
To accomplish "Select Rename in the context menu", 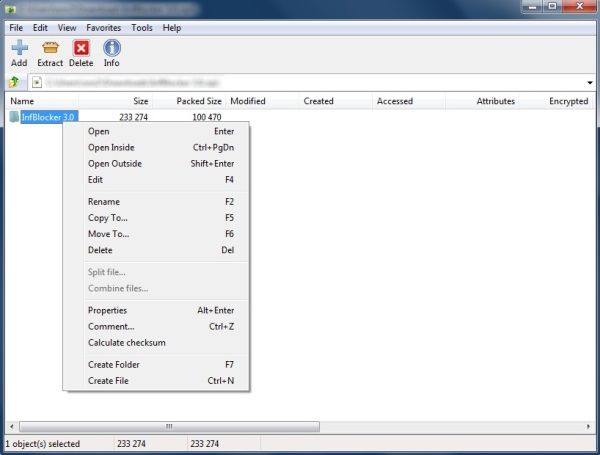I will (156, 202).
